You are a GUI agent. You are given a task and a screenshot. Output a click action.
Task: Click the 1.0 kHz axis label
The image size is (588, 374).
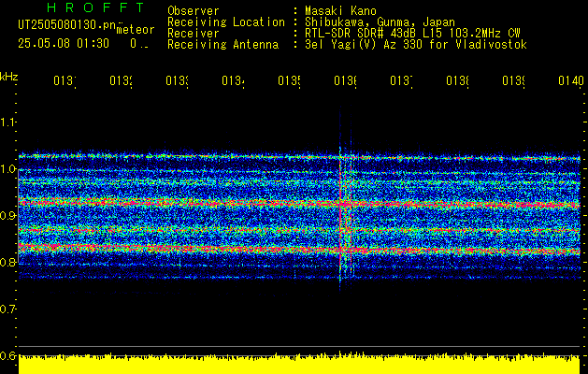(7, 169)
